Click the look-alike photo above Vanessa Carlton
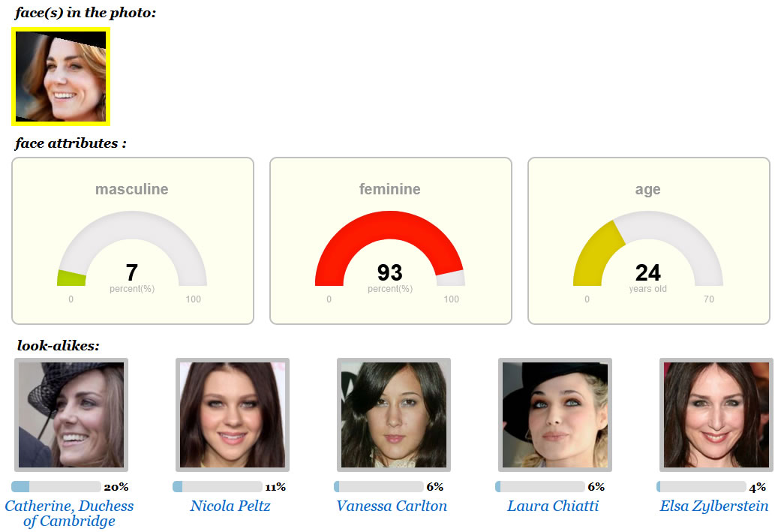Screen dimensions: 778x532 pos(394,415)
